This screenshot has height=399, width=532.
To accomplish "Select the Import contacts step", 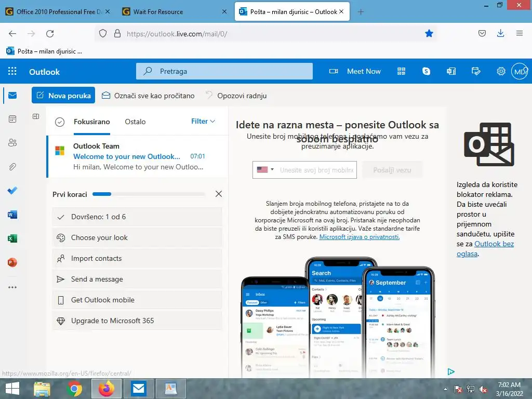I will (137, 259).
